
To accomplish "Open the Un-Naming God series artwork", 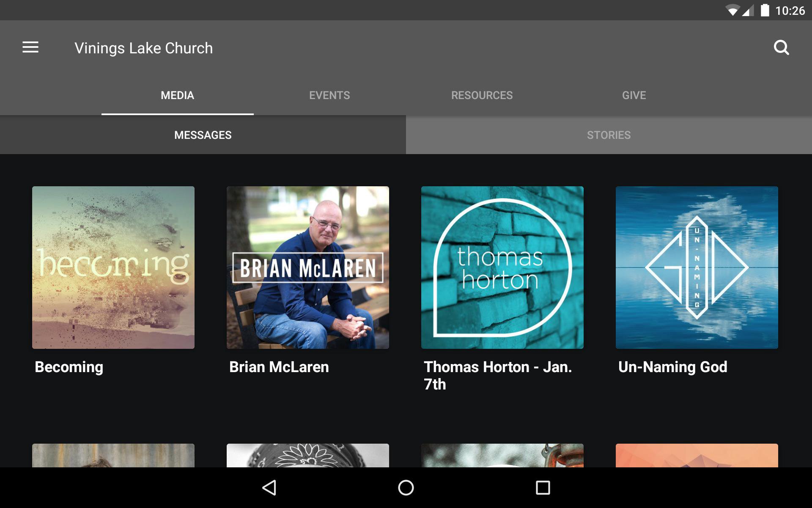I will pos(697,268).
